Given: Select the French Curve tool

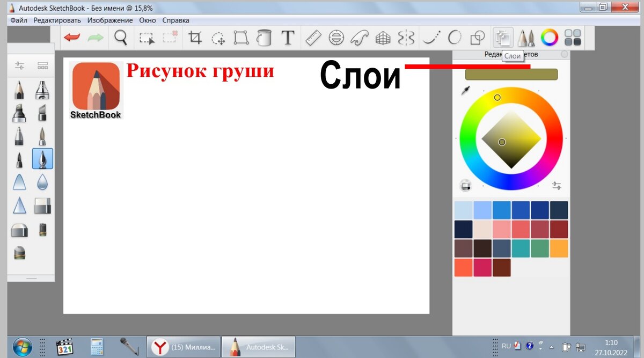Looking at the screenshot, I should tap(360, 38).
